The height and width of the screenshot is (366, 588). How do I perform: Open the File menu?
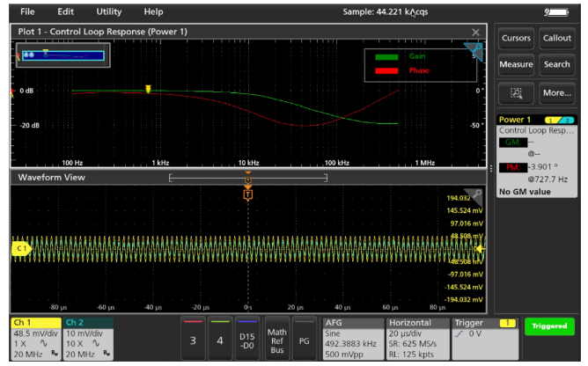[x=27, y=11]
